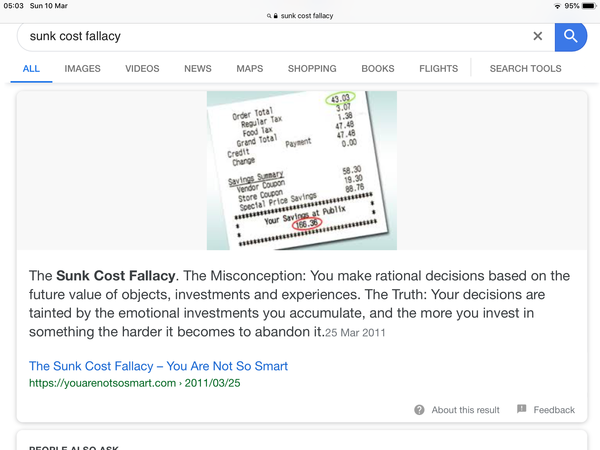This screenshot has width=600, height=450.
Task: Click the About this result question icon
Action: click(419, 410)
